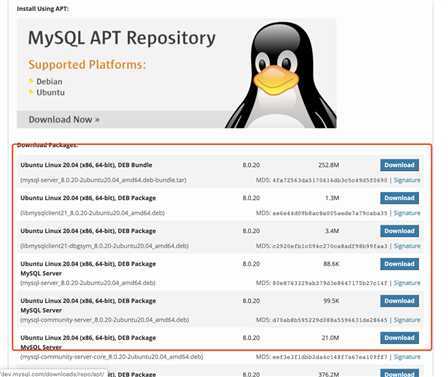Open Signature link for libmysqlclient21 package
The height and width of the screenshot is (377, 448).
click(407, 213)
